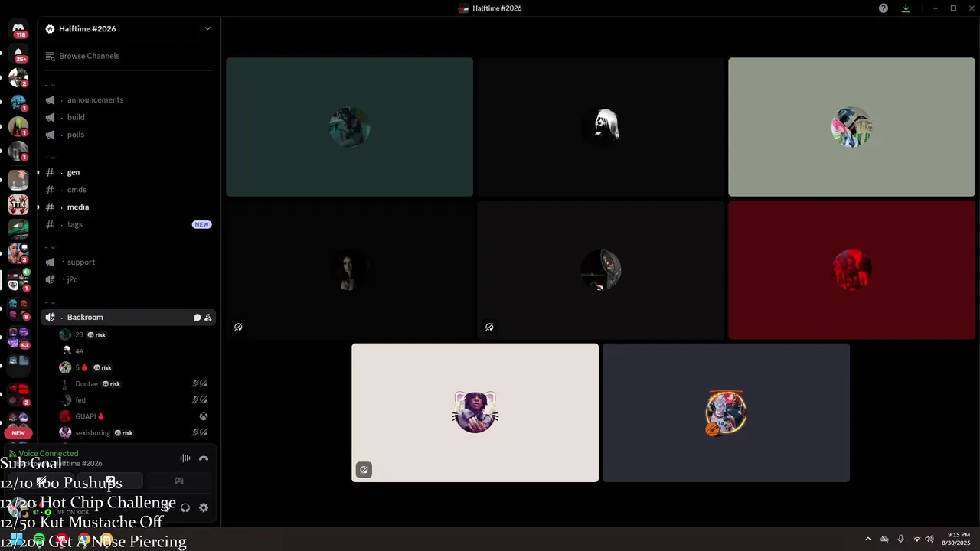Open the support channel
Viewport: 980px width, 551px height.
(129, 262)
